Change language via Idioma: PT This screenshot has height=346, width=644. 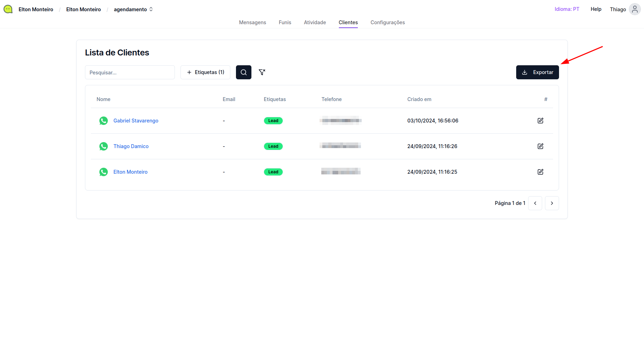(567, 9)
